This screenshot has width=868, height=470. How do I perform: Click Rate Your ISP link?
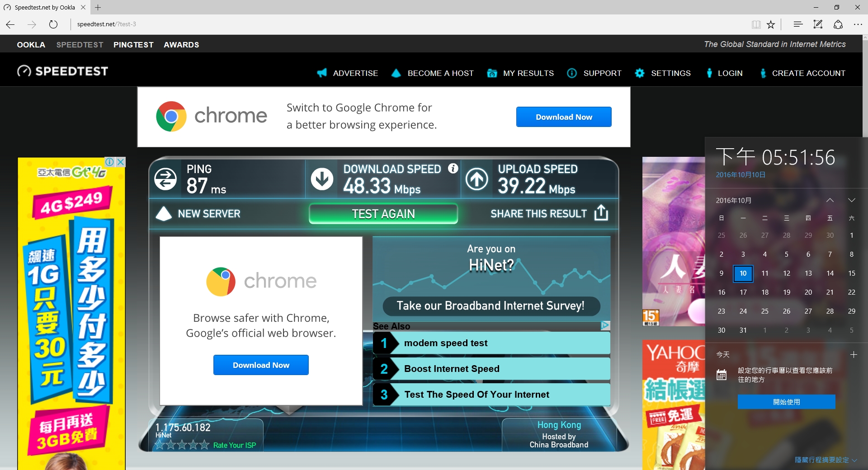(234, 445)
